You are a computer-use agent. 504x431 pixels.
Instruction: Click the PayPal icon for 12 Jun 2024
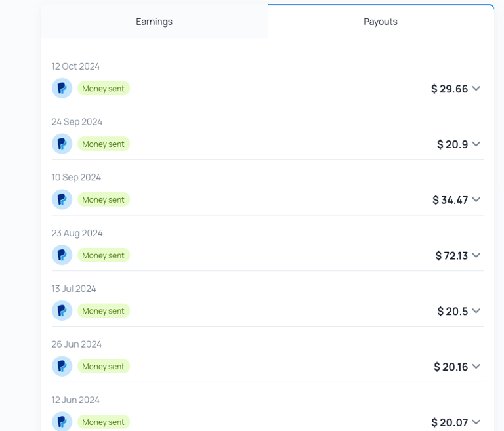[x=62, y=421]
